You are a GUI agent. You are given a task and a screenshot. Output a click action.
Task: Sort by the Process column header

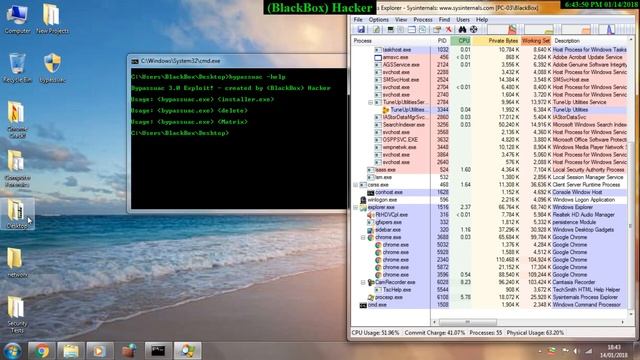point(391,41)
